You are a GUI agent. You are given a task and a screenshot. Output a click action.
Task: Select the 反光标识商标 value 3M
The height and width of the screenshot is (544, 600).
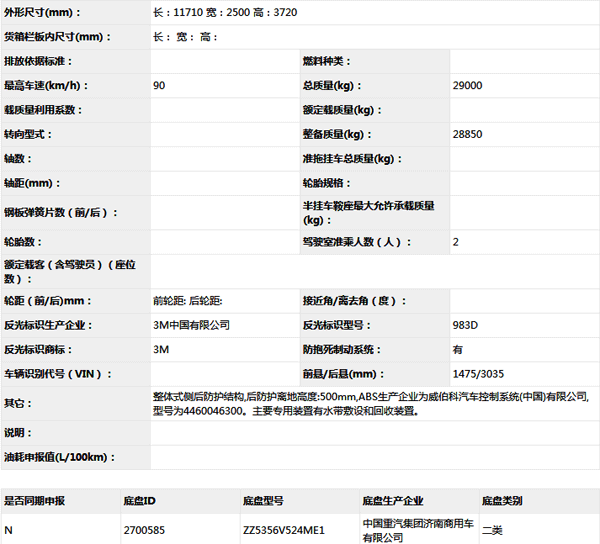coord(161,350)
